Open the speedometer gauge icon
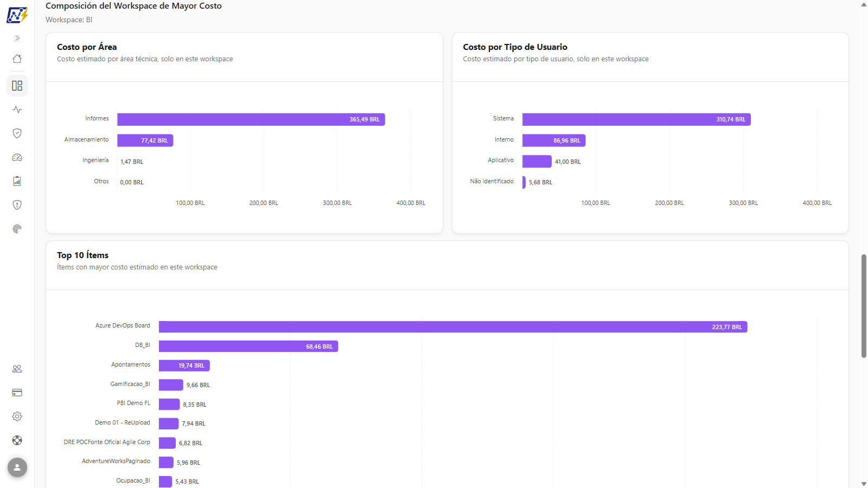Screen dimensions: 868x488 click(17, 157)
